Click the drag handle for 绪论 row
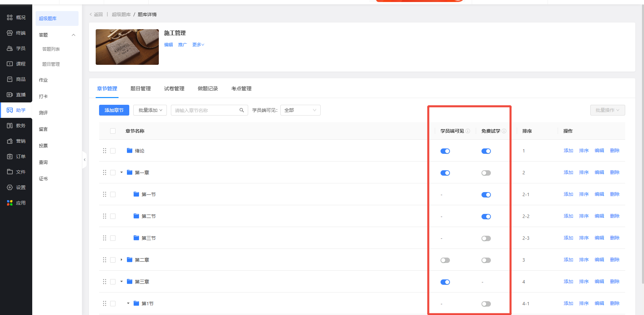Image resolution: width=644 pixels, height=315 pixels. pyautogui.click(x=104, y=151)
